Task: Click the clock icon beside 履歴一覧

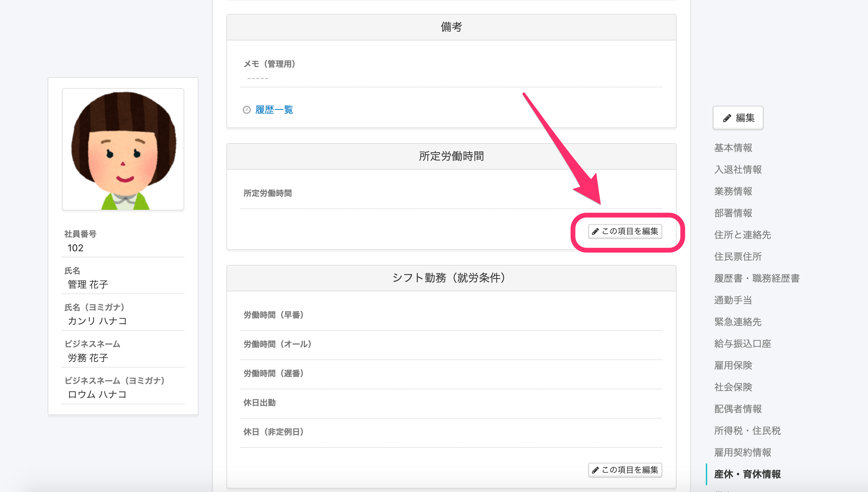Action: point(246,110)
